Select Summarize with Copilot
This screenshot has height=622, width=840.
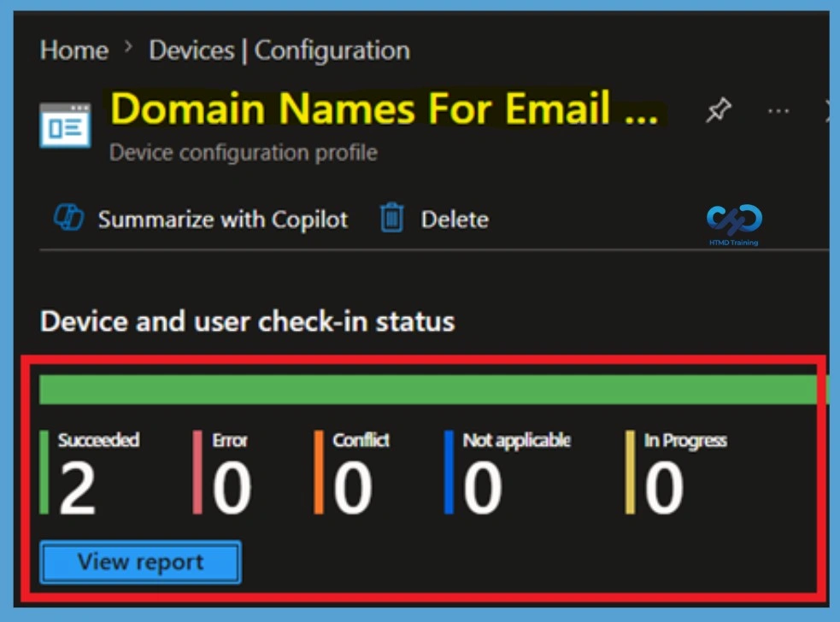tap(223, 220)
